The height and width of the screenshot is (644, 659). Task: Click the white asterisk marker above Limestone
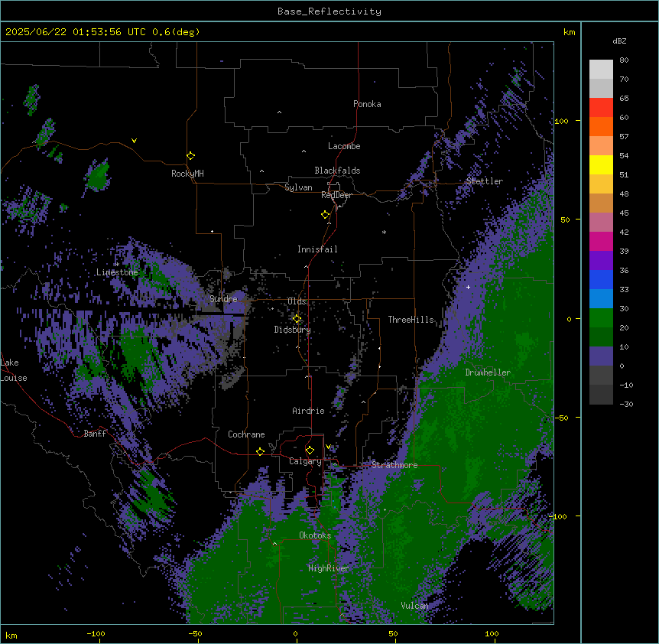[x=117, y=265]
